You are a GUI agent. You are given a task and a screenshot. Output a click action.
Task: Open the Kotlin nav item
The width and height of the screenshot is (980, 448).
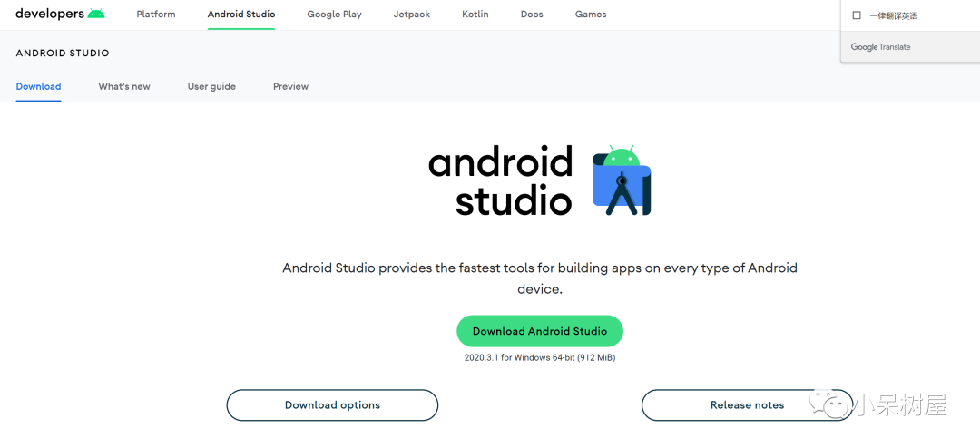tap(475, 14)
